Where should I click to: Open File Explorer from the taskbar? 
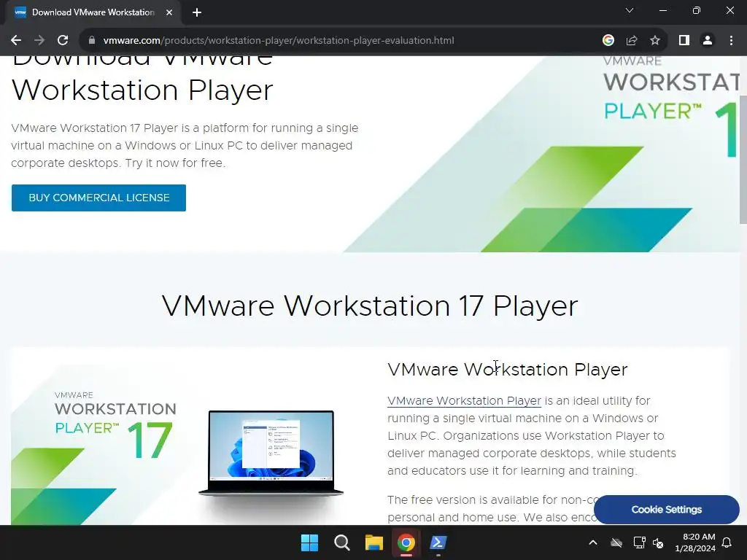(x=374, y=542)
